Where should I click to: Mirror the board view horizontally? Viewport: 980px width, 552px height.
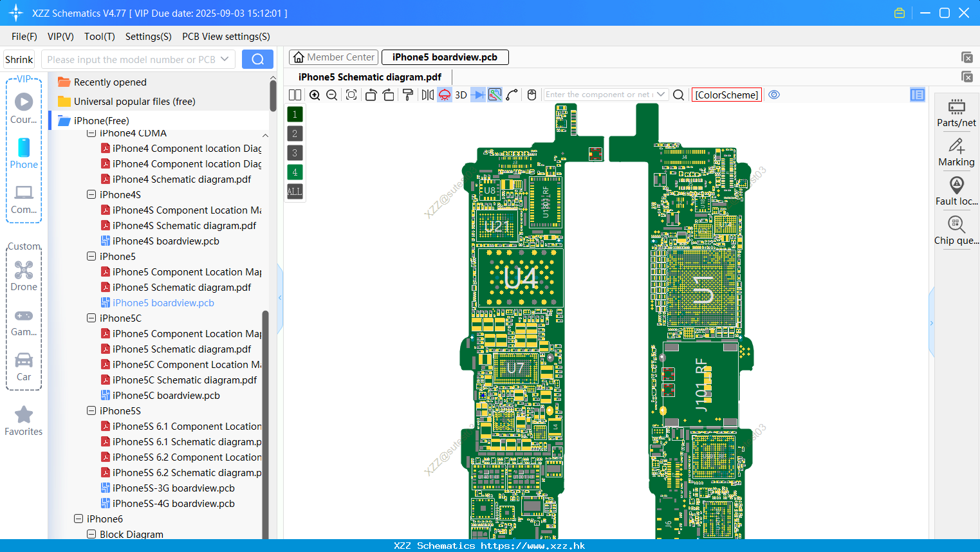[x=427, y=95]
